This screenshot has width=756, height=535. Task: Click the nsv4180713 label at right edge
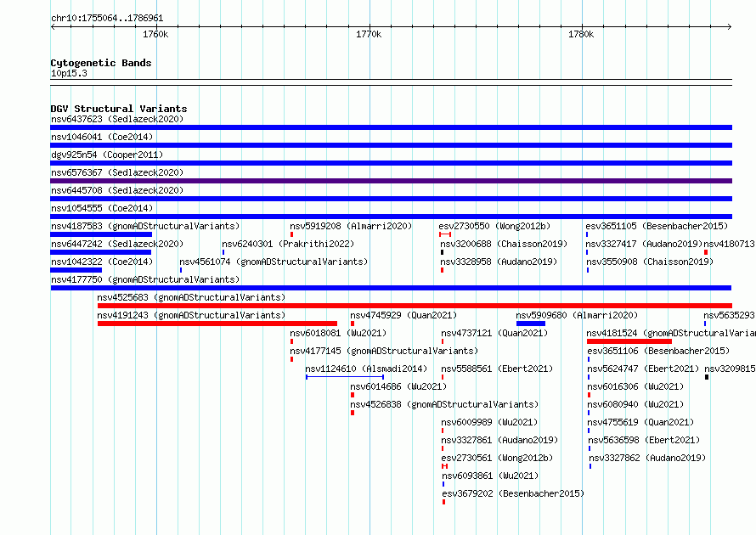730,244
